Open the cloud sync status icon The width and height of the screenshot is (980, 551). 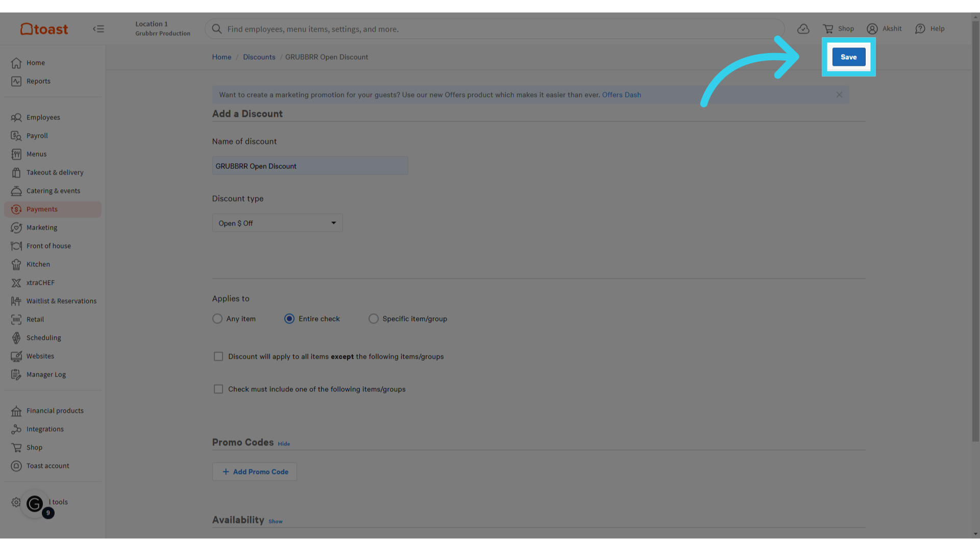(803, 29)
